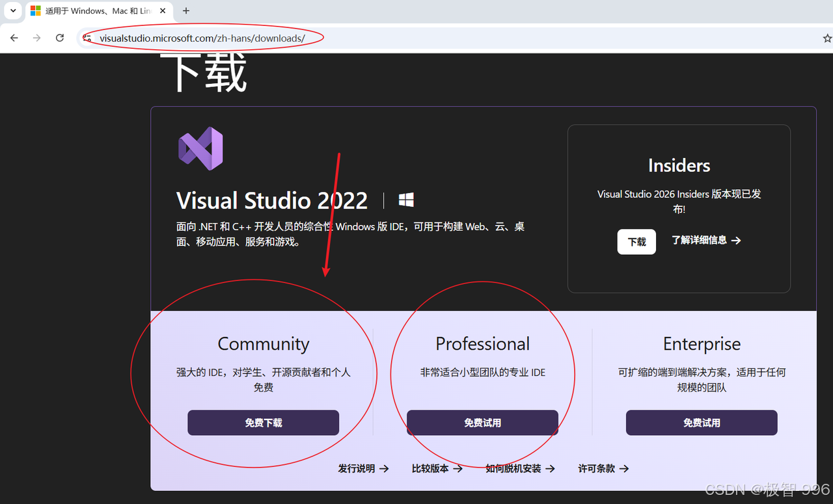View site information icon in address bar
The image size is (833, 504).
[87, 38]
